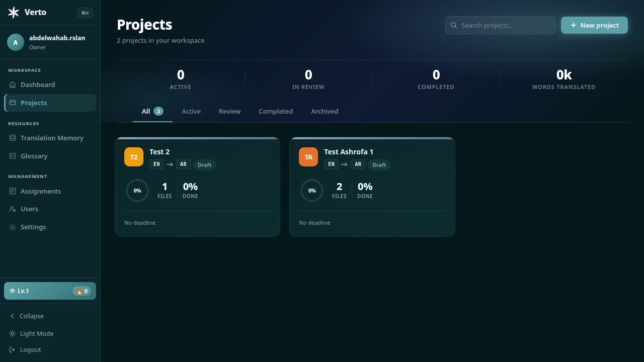This screenshot has width=644, height=362.
Task: Click the Draft badge on Test 2
Action: [205, 165]
